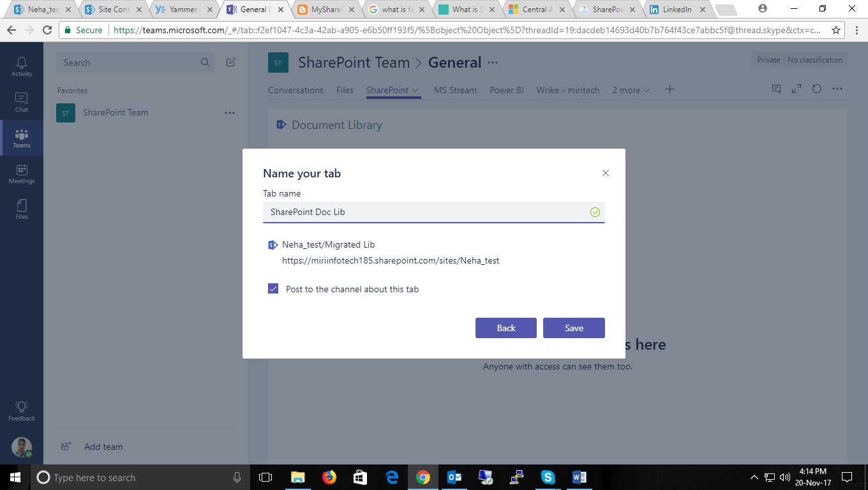Screen dimensions: 868x490
Task: Start a new chat with the compose icon
Action: 230,62
